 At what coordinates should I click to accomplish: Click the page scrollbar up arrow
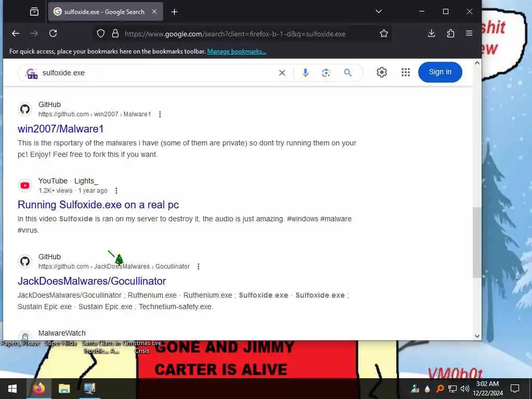pyautogui.click(x=477, y=63)
